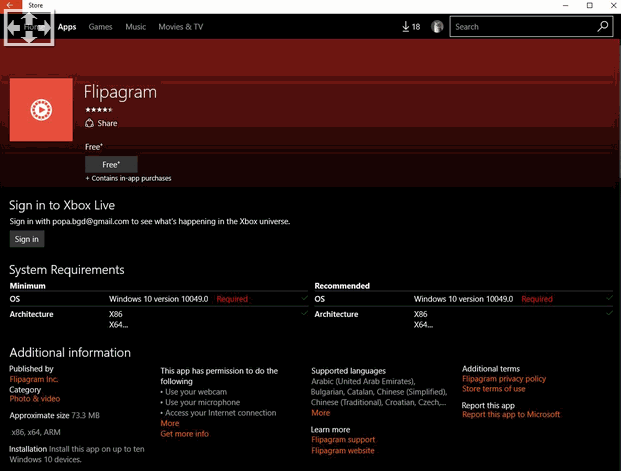
Task: Click the Flipagram app logo tile
Action: pyautogui.click(x=41, y=109)
